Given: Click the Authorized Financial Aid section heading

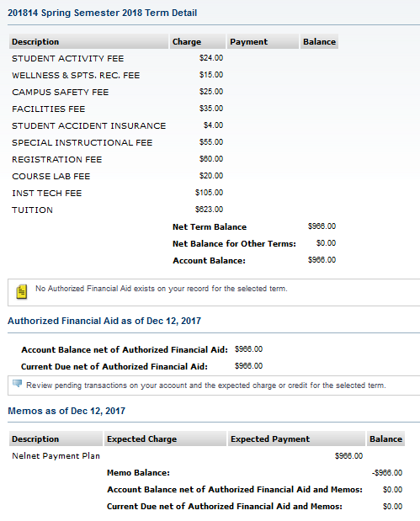Looking at the screenshot, I should coord(104,321).
